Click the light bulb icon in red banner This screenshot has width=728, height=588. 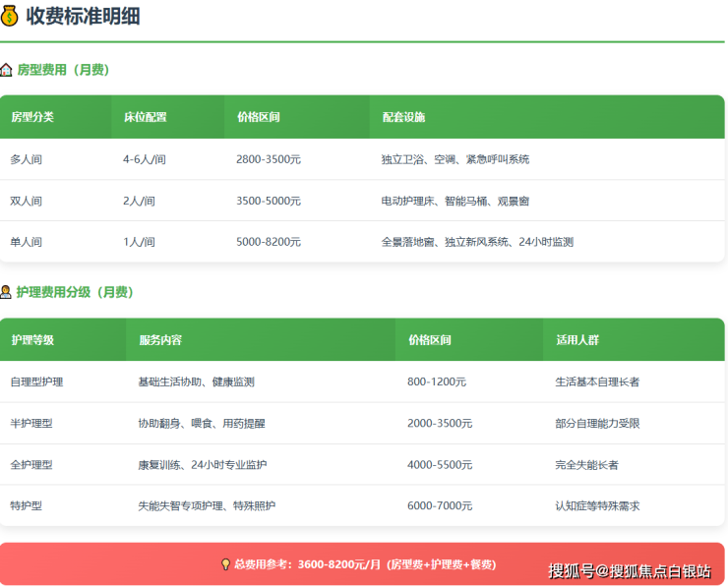(x=226, y=565)
